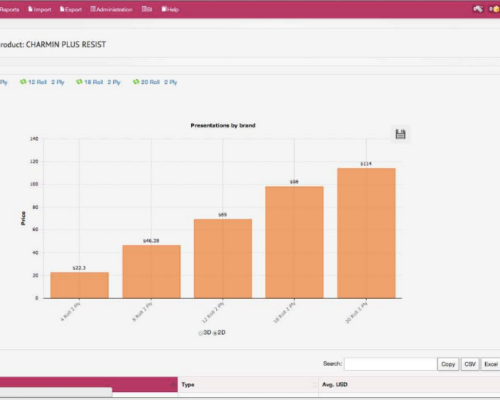Click the Excel export button
Viewport: 500px width, 400px height.
tap(491, 364)
